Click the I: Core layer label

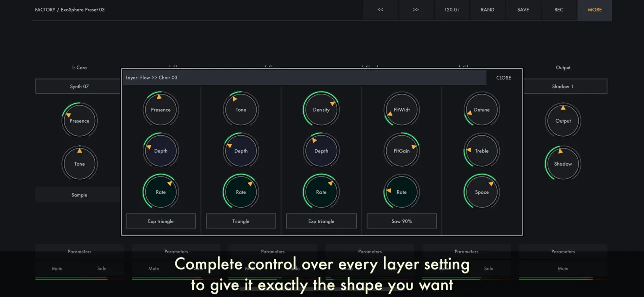pos(79,67)
